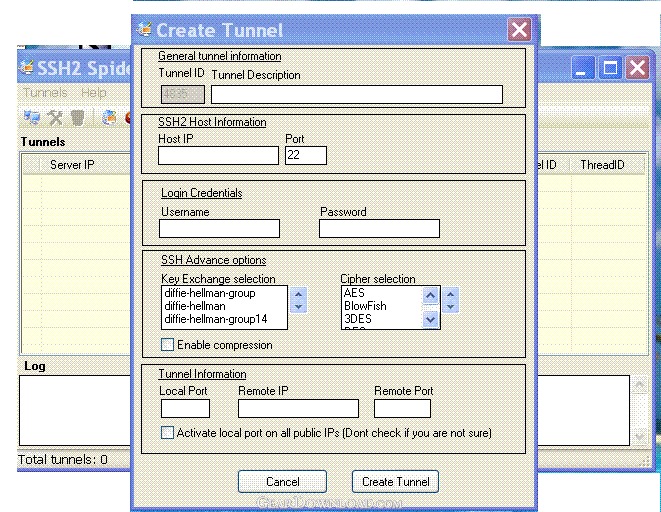Viewport: 661px width, 512px height.
Task: Close the SSH2 Spider main window
Action: coord(637,68)
